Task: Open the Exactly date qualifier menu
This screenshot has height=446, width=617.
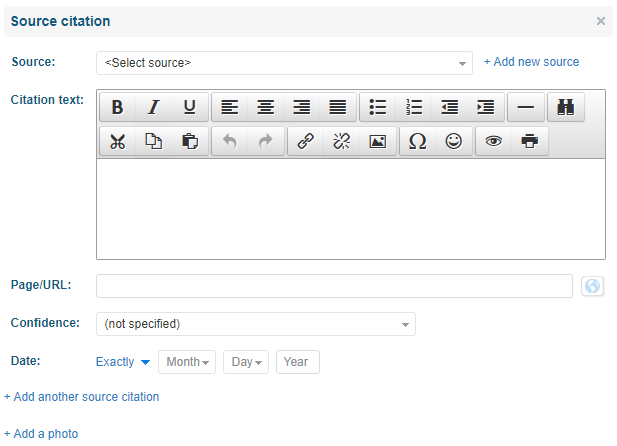Action: [123, 362]
